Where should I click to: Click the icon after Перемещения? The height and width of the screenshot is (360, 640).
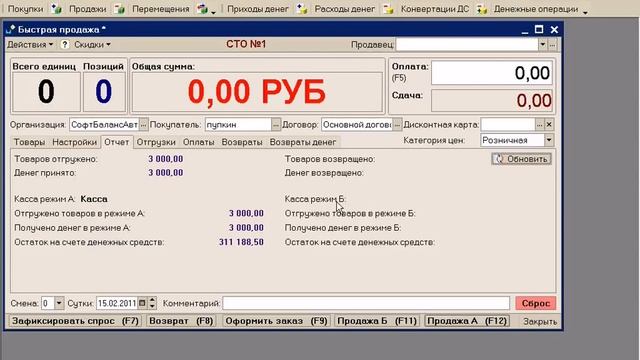(x=202, y=9)
